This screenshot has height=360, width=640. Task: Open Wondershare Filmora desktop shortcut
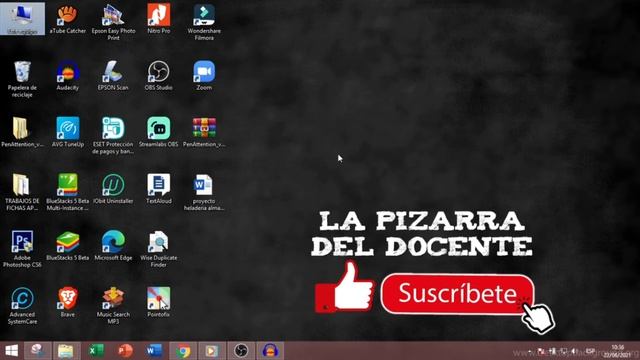click(x=204, y=22)
